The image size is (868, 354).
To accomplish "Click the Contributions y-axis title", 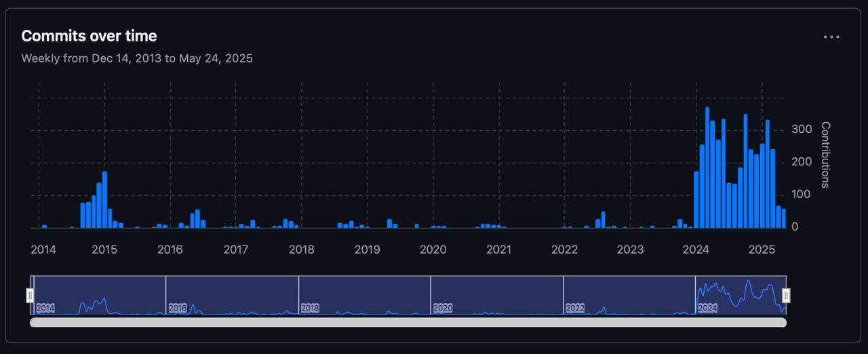I will click(825, 155).
